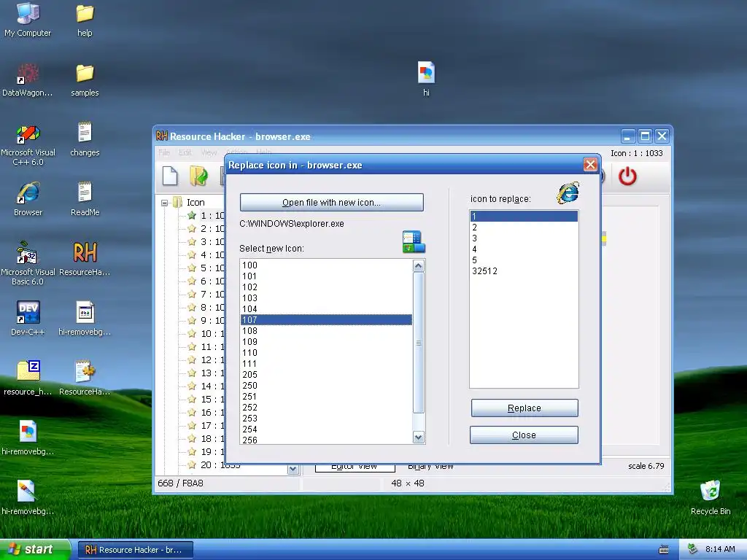Select tree item 10 under Icon node
The width and height of the screenshot is (747, 560).
[x=206, y=334]
